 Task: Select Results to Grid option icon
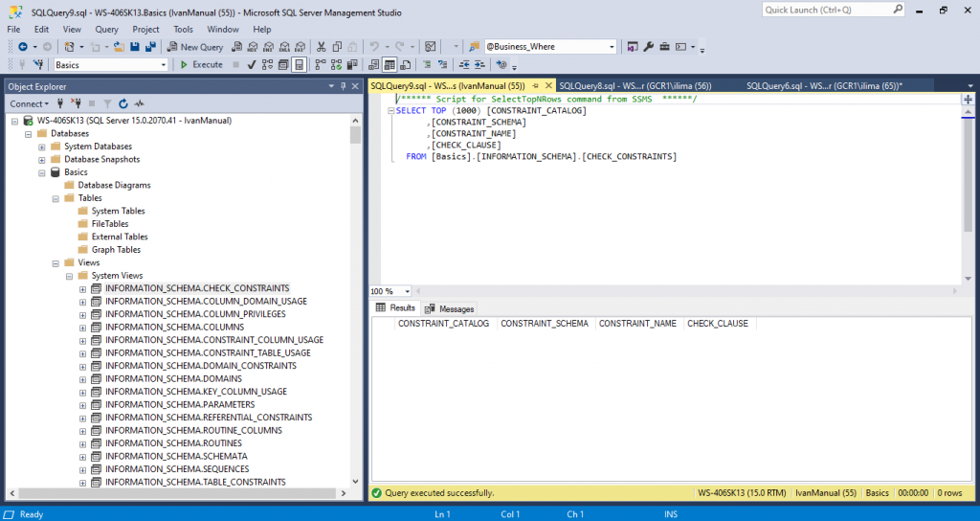coord(390,65)
